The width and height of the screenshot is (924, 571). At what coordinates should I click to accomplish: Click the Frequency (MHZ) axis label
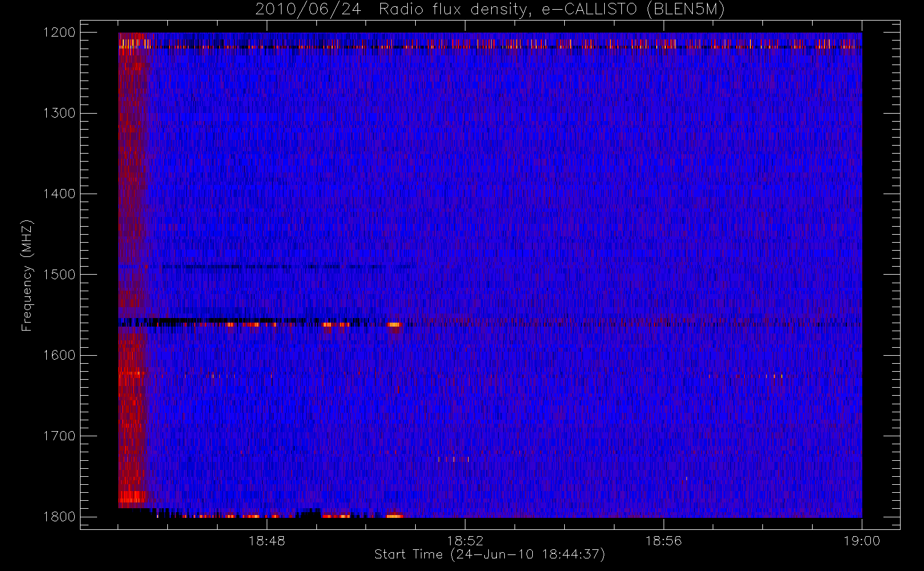(26, 275)
